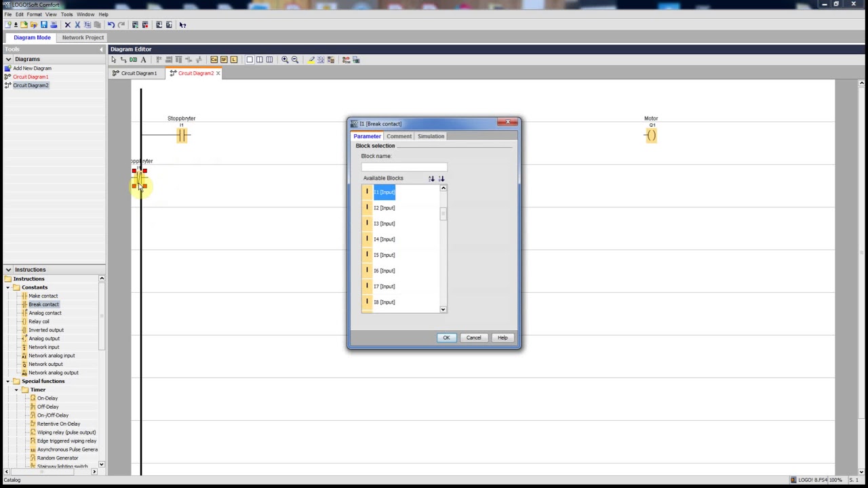Click the single-page layout icon

[x=250, y=60]
